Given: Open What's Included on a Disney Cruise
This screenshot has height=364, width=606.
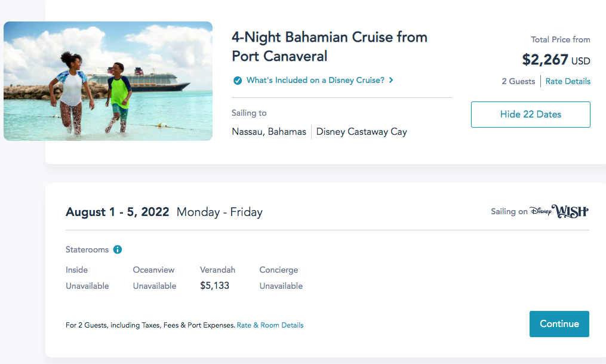Looking at the screenshot, I should click(x=315, y=80).
